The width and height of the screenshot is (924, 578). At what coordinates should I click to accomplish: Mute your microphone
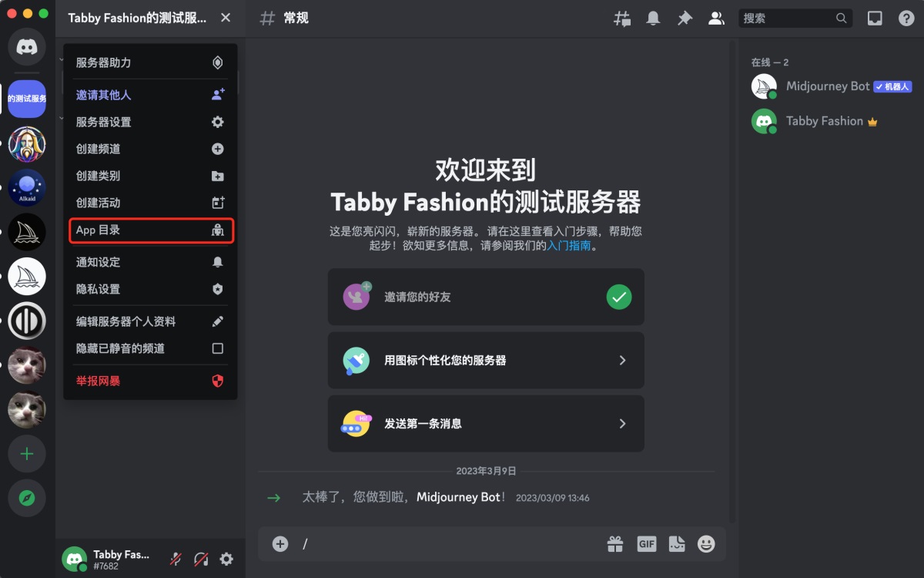point(176,559)
